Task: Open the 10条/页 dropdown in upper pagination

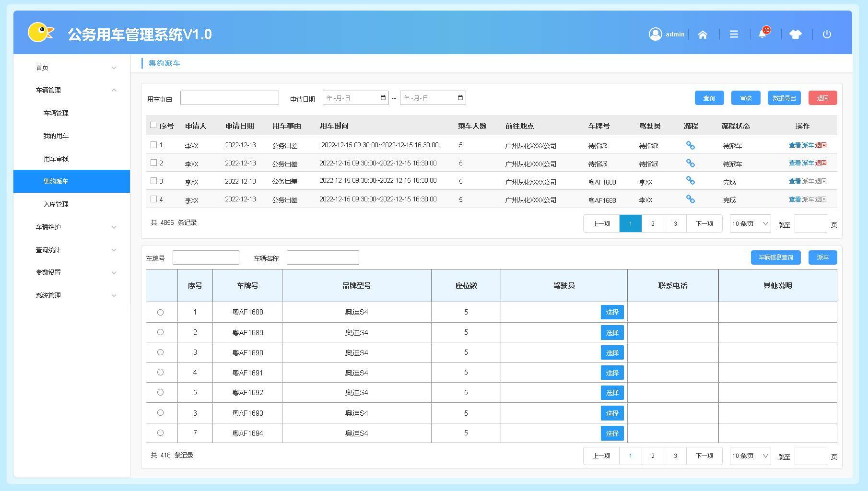Action: (x=750, y=224)
